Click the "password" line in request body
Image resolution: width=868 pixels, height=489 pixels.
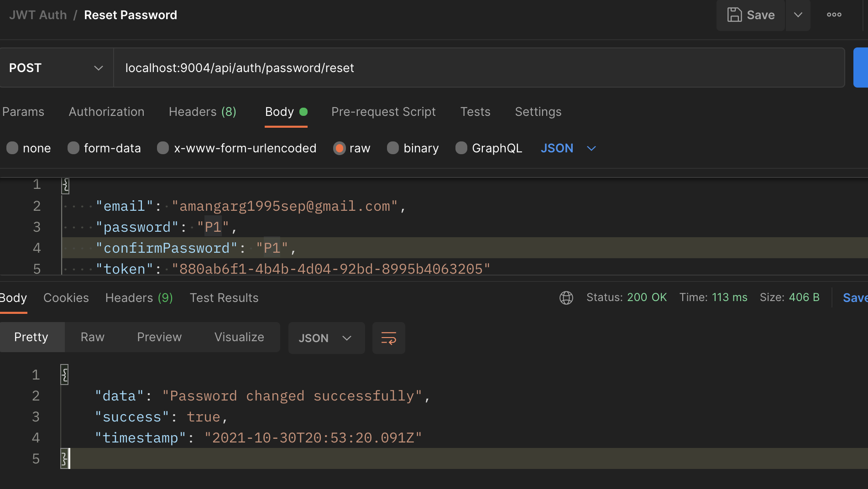(166, 227)
